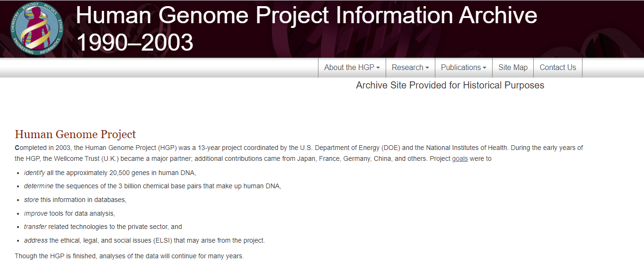Image resolution: width=644 pixels, height=272 pixels.
Task: Click the address ethical, legal, social issues bullet
Action: (x=144, y=241)
